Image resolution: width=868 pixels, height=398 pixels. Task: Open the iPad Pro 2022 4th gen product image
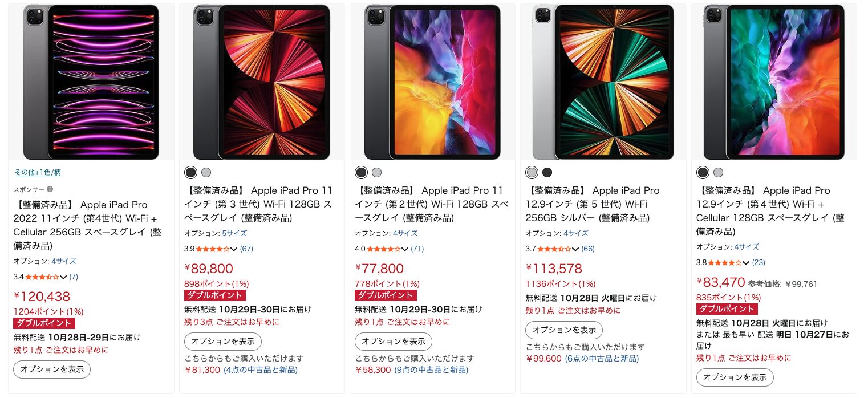[x=91, y=82]
